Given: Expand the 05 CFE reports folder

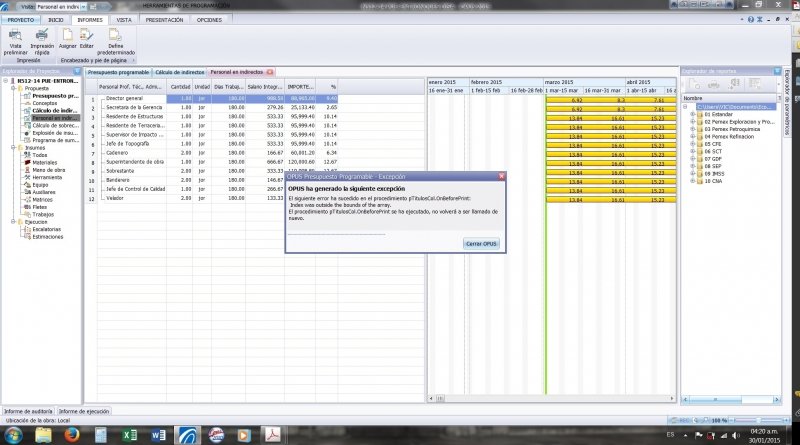Looking at the screenshot, I should pos(692,142).
